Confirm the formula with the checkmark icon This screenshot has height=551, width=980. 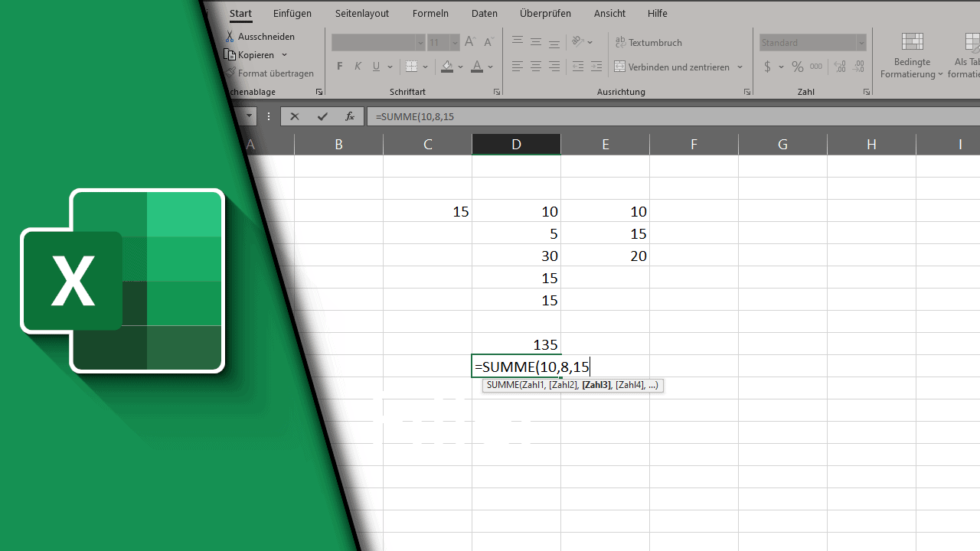point(322,116)
